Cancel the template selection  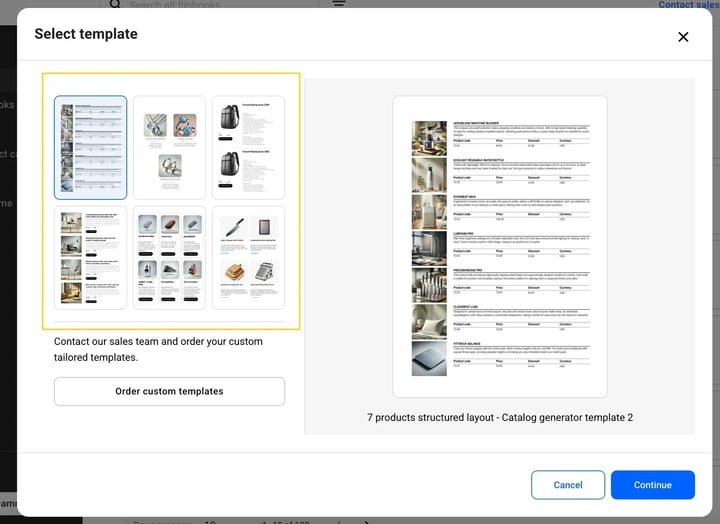click(568, 485)
